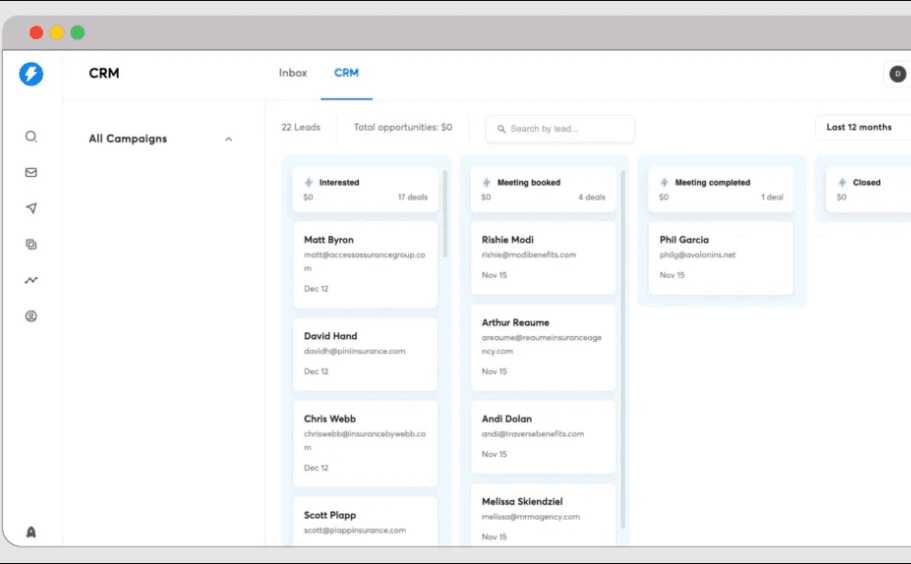Click the D profile avatar
The image size is (911, 564).
click(898, 74)
